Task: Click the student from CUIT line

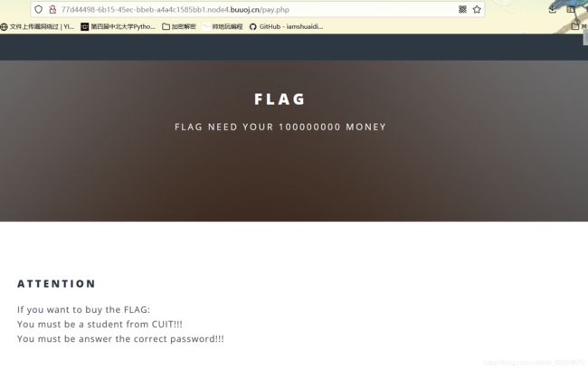Action: pos(100,324)
